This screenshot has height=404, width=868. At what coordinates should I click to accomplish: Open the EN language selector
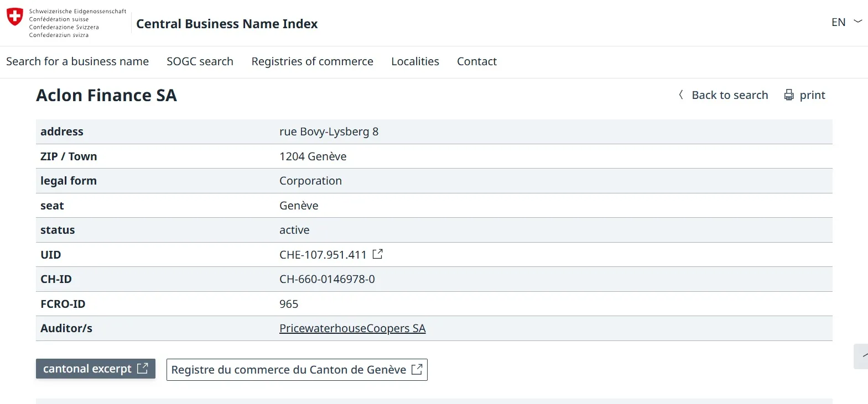[838, 22]
